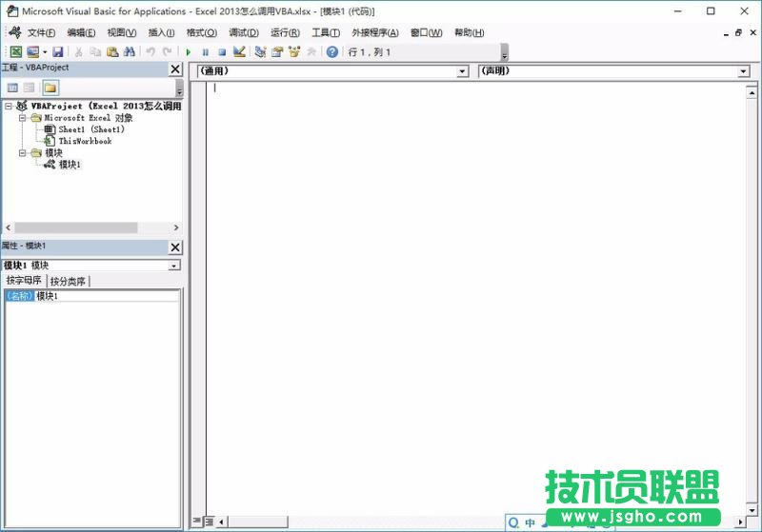Open the Object Browser toolbar icon
This screenshot has width=762, height=532.
point(294,51)
